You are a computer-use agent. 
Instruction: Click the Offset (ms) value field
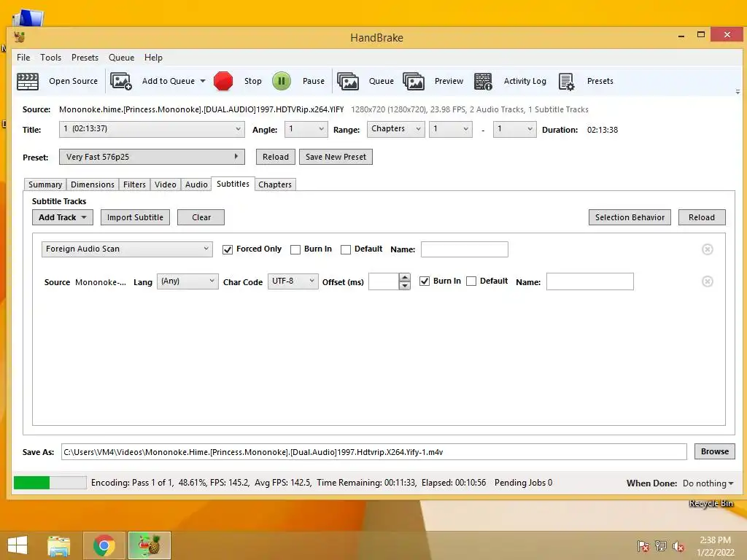point(384,281)
